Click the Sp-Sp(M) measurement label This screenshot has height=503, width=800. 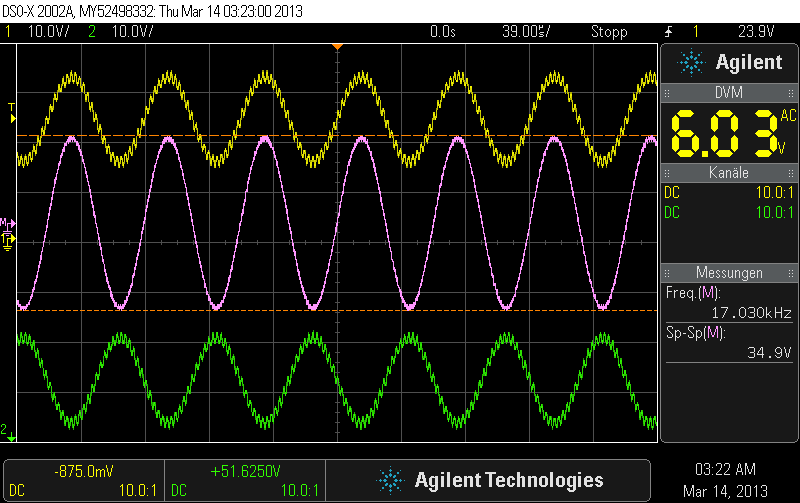click(x=695, y=333)
